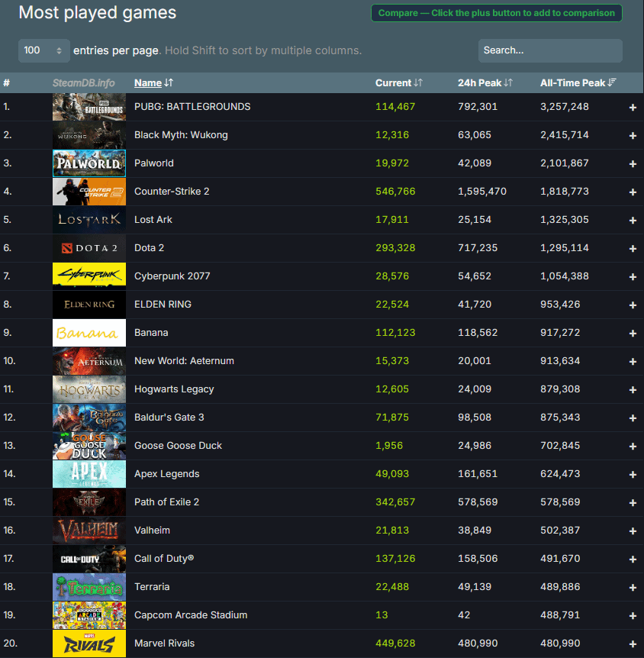This screenshot has width=644, height=658.
Task: Click the ELDEN RING banner thumbnail
Action: click(x=89, y=305)
